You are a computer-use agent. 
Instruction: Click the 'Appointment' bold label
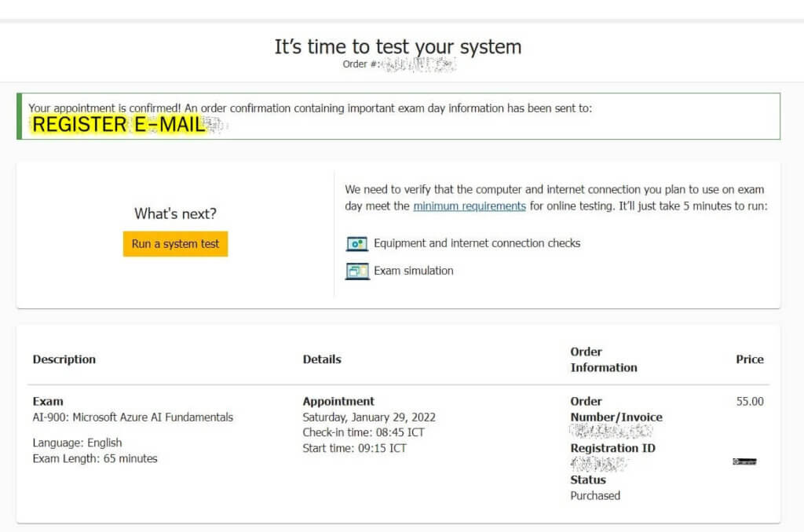tap(338, 401)
